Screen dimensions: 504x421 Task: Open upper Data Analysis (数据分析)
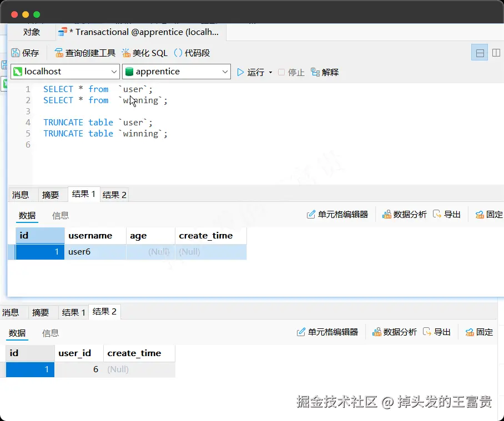[404, 214]
